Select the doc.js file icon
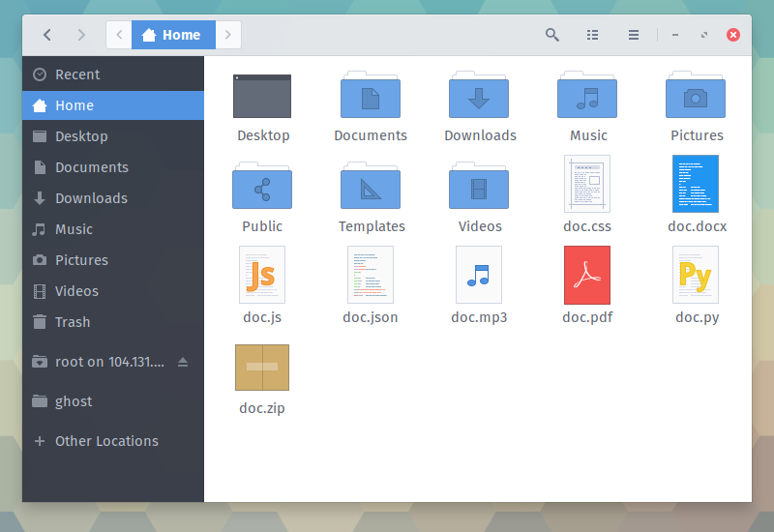Viewport: 774px width, 532px height. 262,275
